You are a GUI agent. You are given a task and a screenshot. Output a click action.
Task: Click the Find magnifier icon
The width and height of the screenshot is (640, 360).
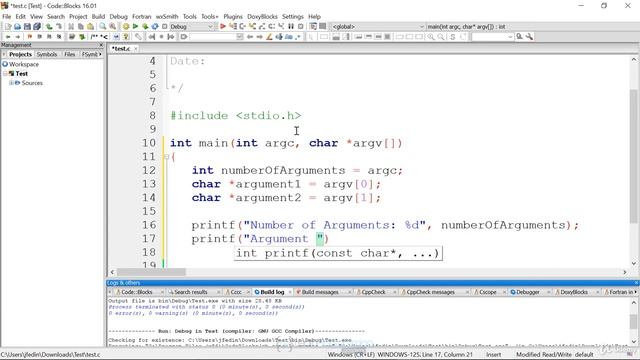click(103, 27)
